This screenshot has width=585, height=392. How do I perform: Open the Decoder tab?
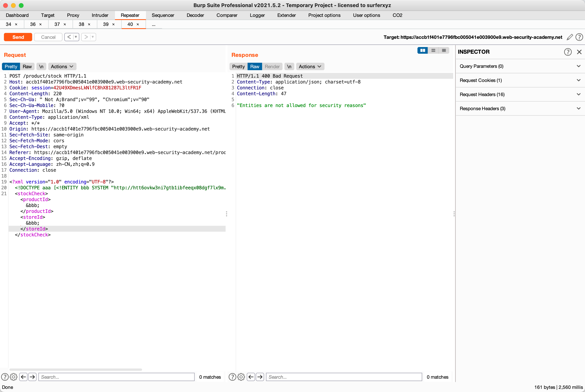[195, 15]
